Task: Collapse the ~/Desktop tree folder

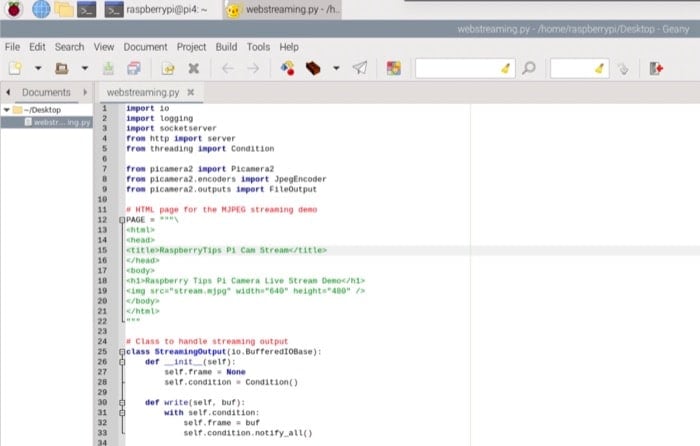Action: [7, 110]
